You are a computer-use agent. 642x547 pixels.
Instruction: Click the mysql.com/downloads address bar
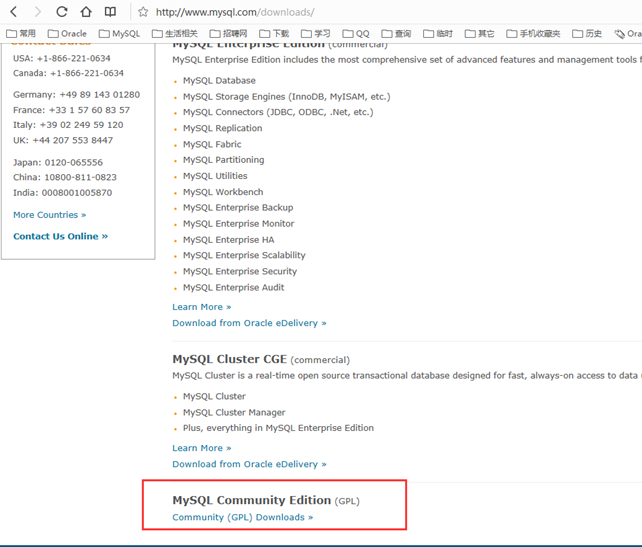tap(235, 12)
